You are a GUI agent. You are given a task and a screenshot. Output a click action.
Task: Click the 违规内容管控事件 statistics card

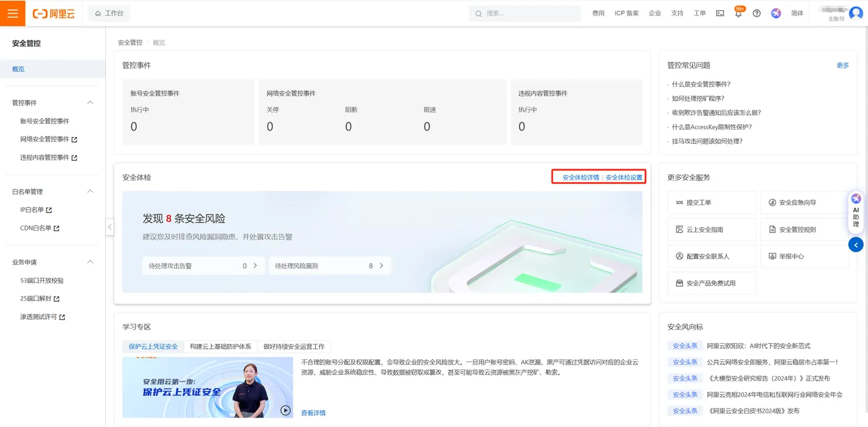[x=576, y=112]
